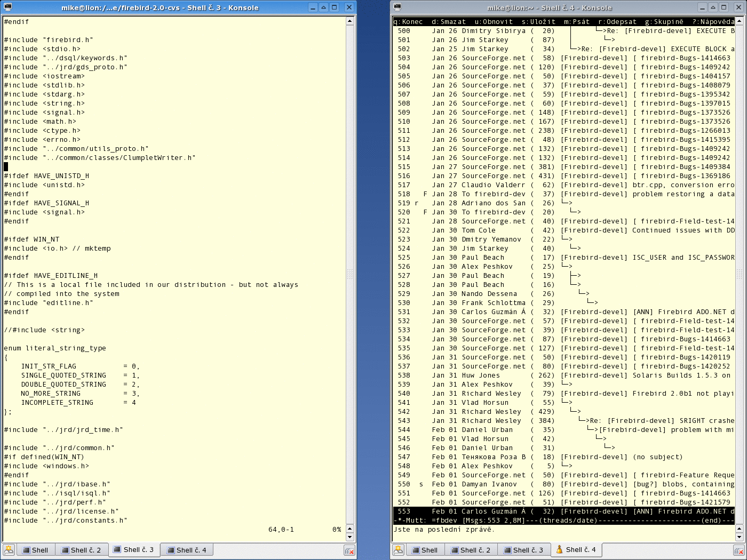Select message 547 with '(no subject)'
The width and height of the screenshot is (747, 560).
(564, 457)
